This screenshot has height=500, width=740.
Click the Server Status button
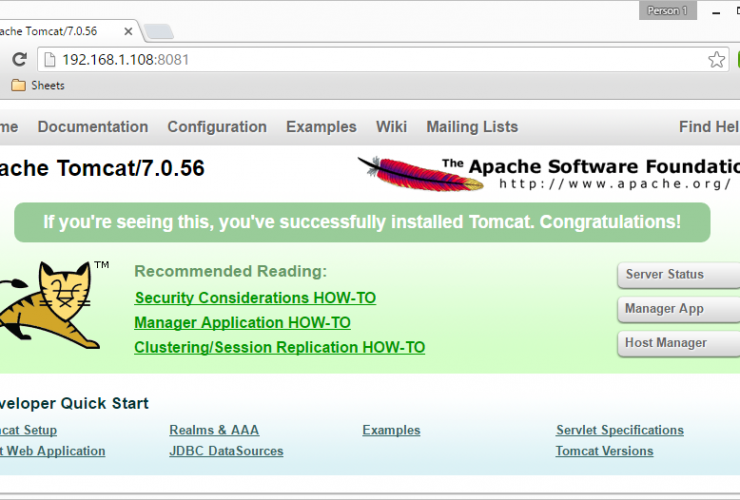click(665, 275)
